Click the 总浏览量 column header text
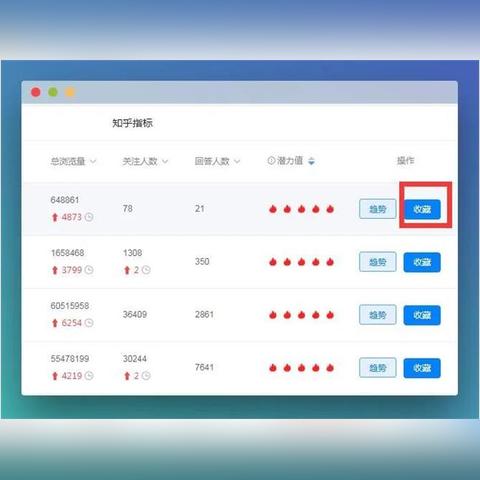Viewport: 480px width, 480px height. tap(68, 161)
